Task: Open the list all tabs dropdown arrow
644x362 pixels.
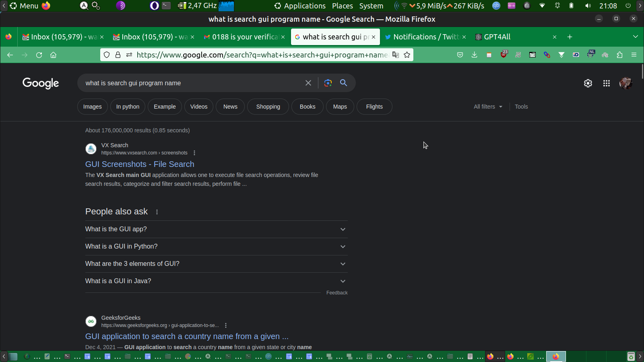Action: 636,37
